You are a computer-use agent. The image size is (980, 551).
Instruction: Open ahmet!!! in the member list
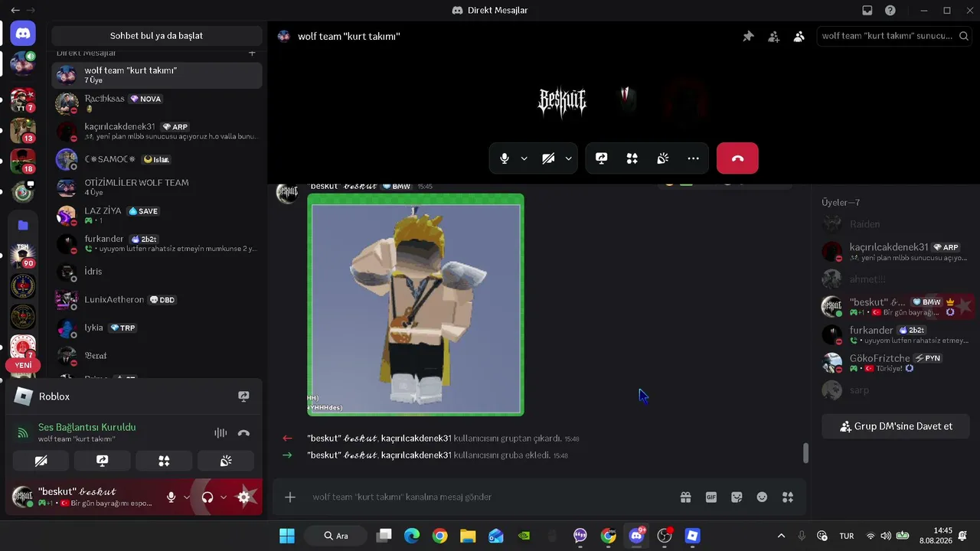pyautogui.click(x=896, y=279)
